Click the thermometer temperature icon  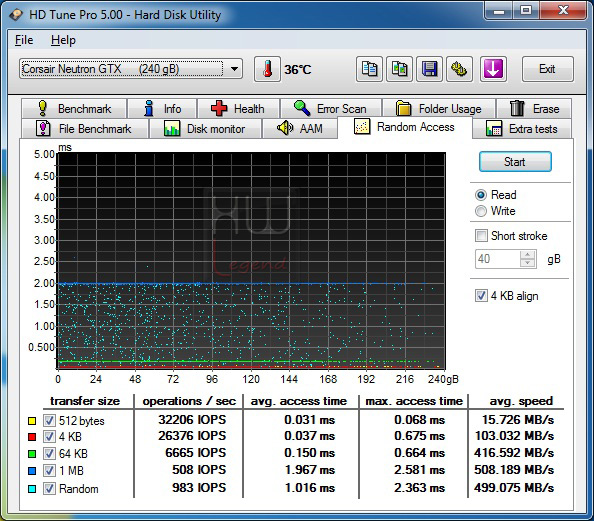point(267,69)
